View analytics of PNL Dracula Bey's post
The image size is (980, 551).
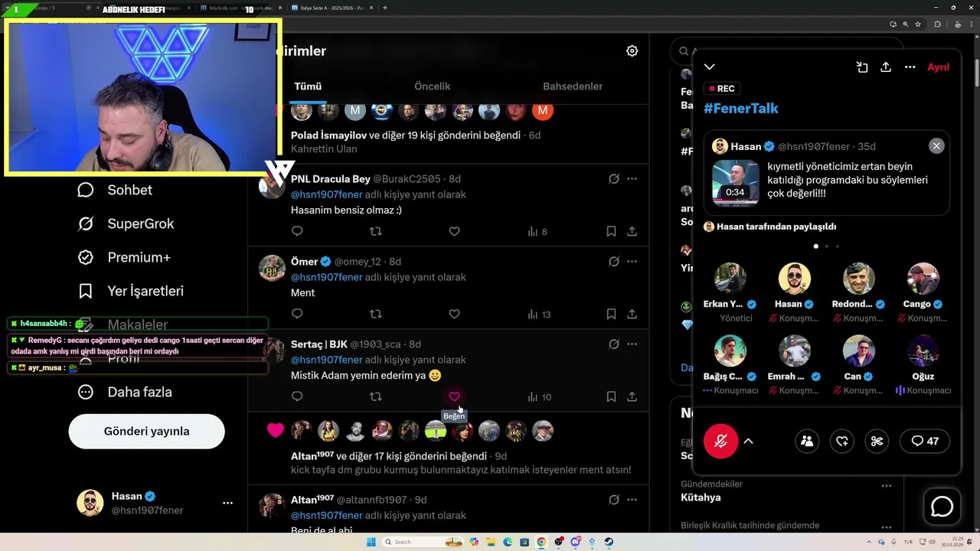tap(537, 231)
